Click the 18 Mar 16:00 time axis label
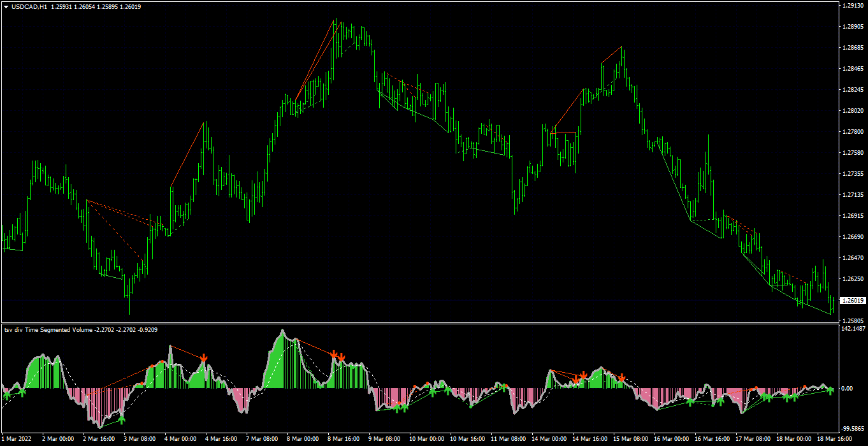Screen dimensions: 868x446 click(x=834, y=439)
